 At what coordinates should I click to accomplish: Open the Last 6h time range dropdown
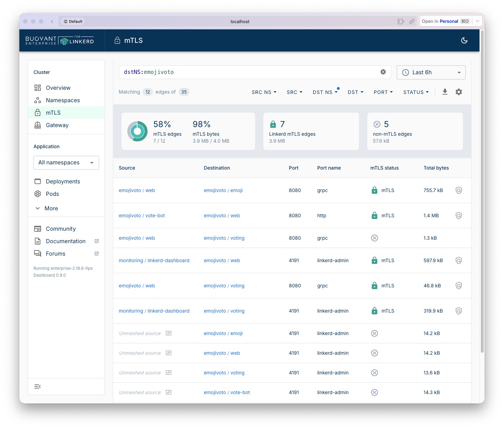[431, 72]
